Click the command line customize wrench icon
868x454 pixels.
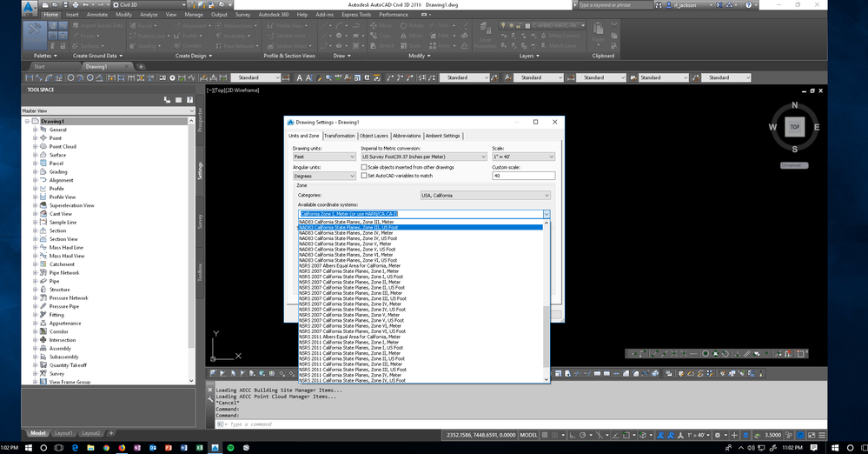pyautogui.click(x=209, y=398)
